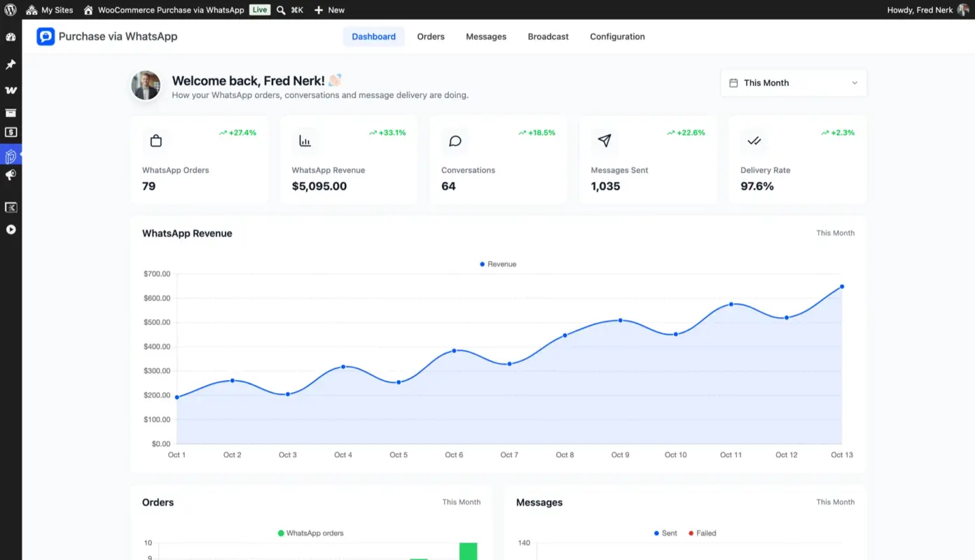
Task: Click the Oct 13 revenue data point
Action: 842,286
